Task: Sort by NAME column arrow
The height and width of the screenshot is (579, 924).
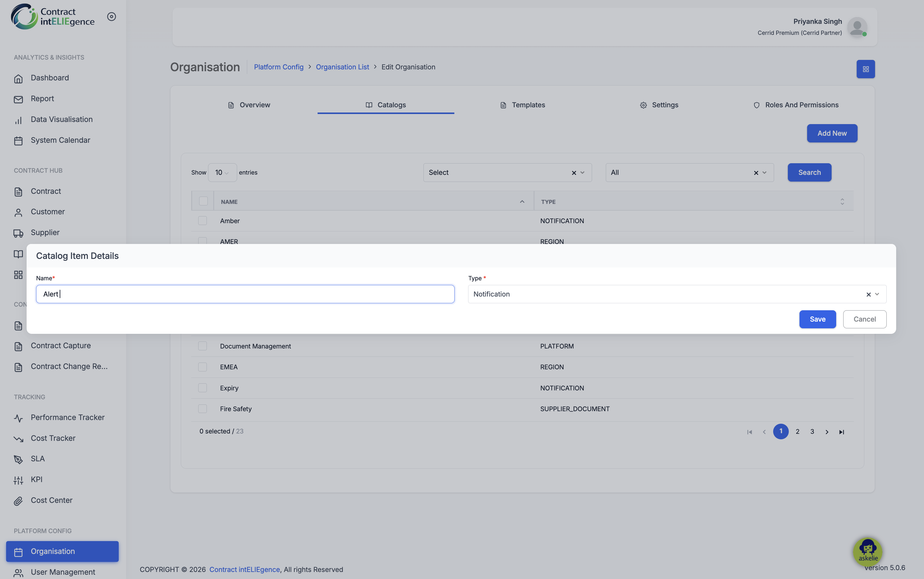Action: tap(522, 201)
